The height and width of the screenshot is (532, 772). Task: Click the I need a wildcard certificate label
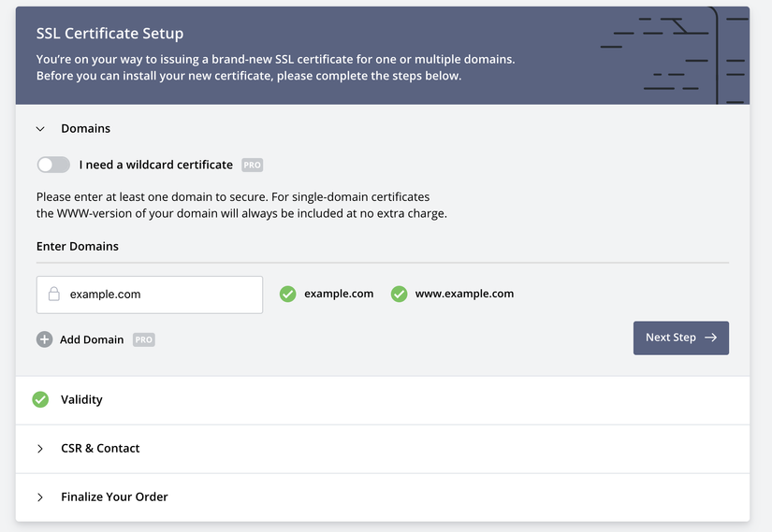coord(155,165)
